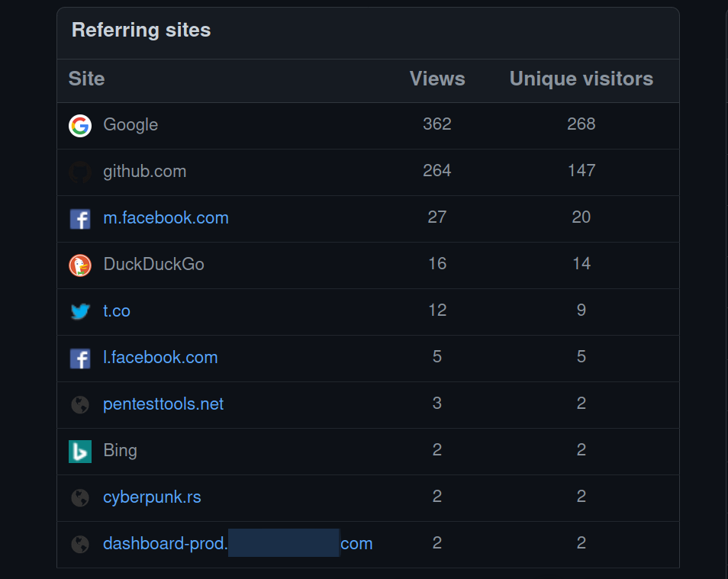This screenshot has height=579, width=728.
Task: Click the l.facebook.com Facebook icon
Action: pyautogui.click(x=80, y=359)
